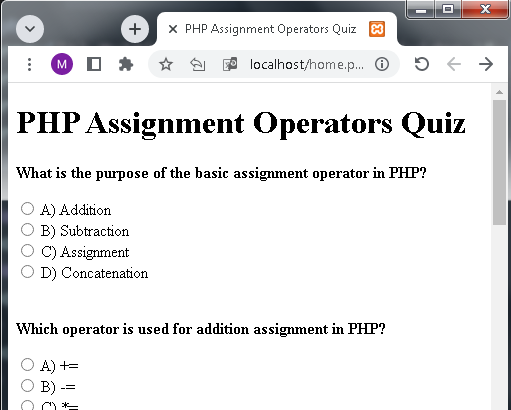Focus the localhost/home.p... address field
This screenshot has width=511, height=410.
(307, 64)
